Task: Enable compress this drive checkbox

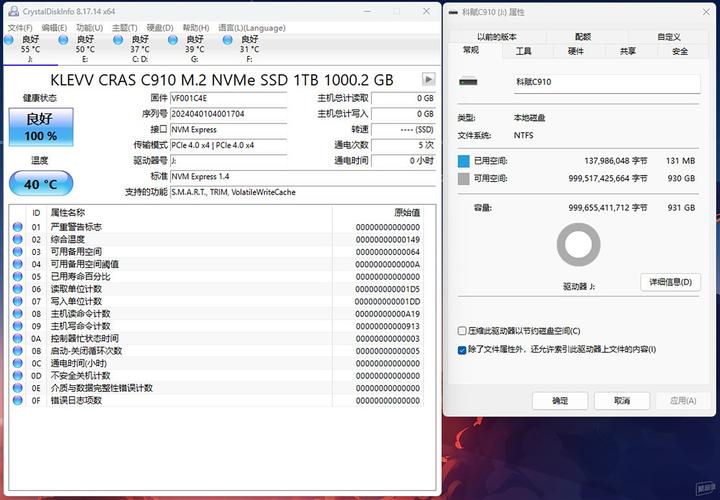Action: (x=462, y=331)
